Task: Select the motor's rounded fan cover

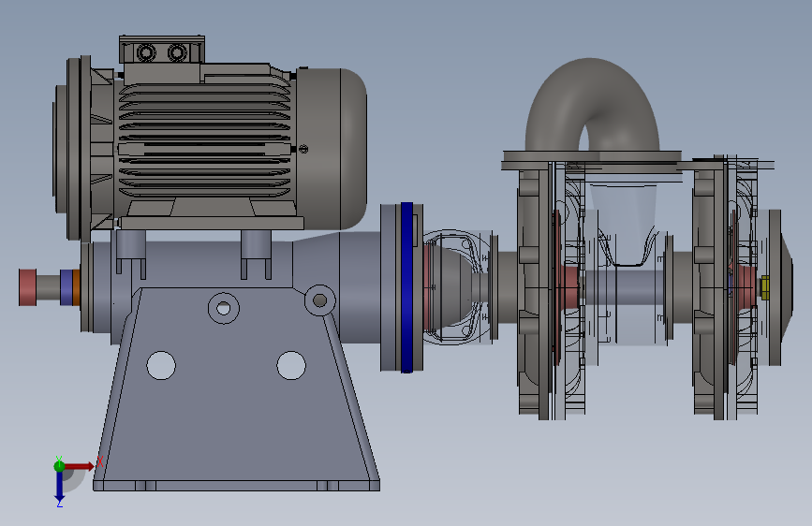Action: coord(332,149)
